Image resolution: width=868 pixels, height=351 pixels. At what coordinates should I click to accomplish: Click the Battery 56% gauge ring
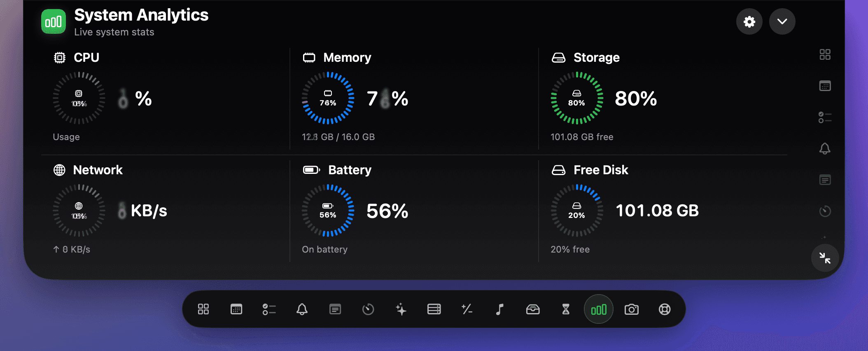[x=328, y=211]
